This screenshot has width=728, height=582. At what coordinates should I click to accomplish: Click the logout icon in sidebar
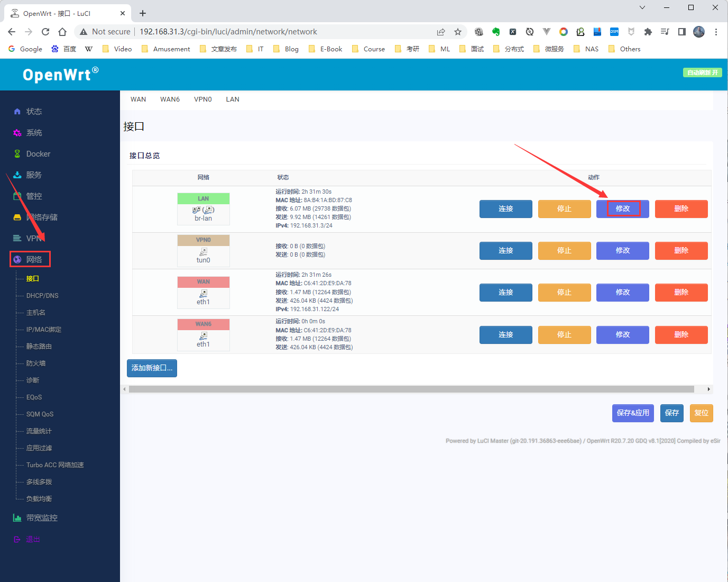pos(17,539)
